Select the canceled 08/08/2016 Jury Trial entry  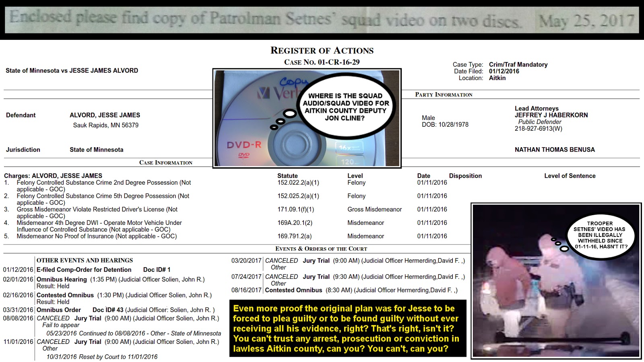pos(93,318)
